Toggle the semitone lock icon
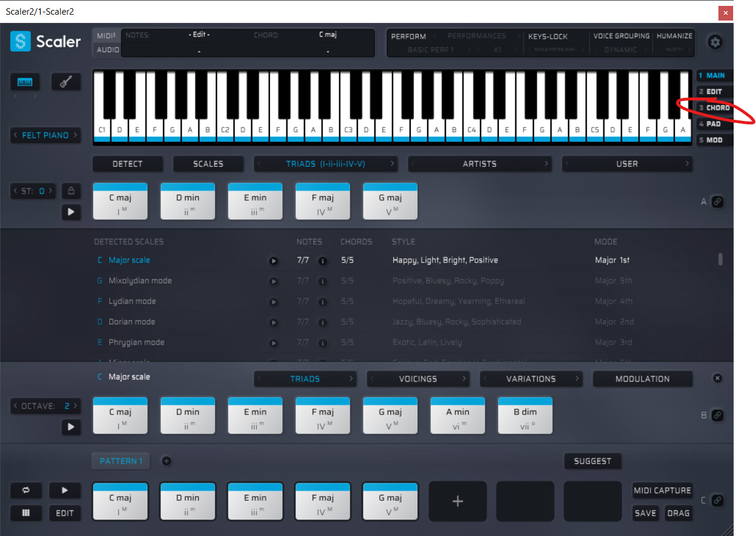 tap(71, 191)
